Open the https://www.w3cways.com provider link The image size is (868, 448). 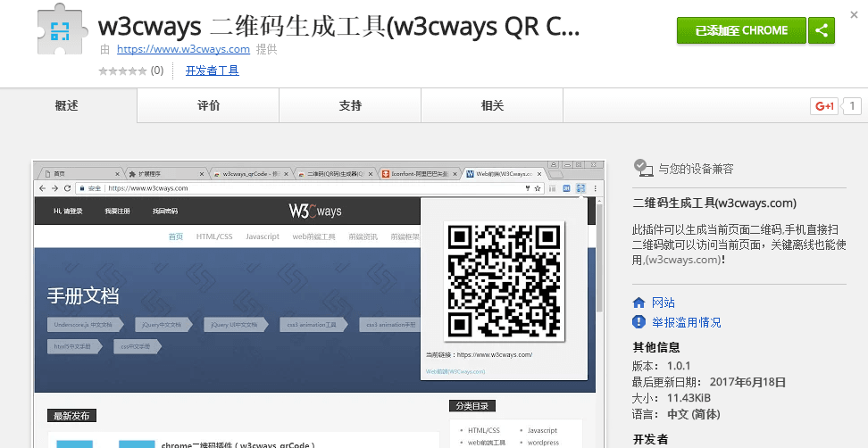tap(183, 49)
